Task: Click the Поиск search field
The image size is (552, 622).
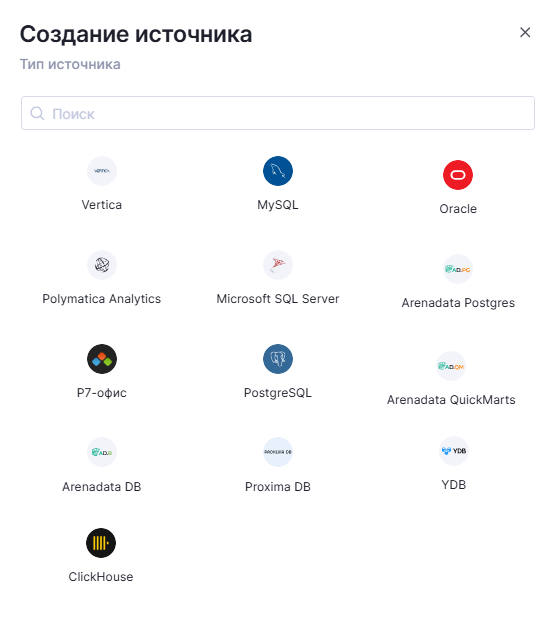Action: click(x=278, y=113)
